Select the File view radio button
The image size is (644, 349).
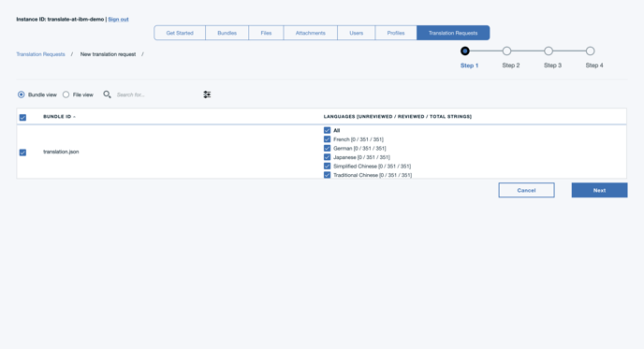coord(66,95)
